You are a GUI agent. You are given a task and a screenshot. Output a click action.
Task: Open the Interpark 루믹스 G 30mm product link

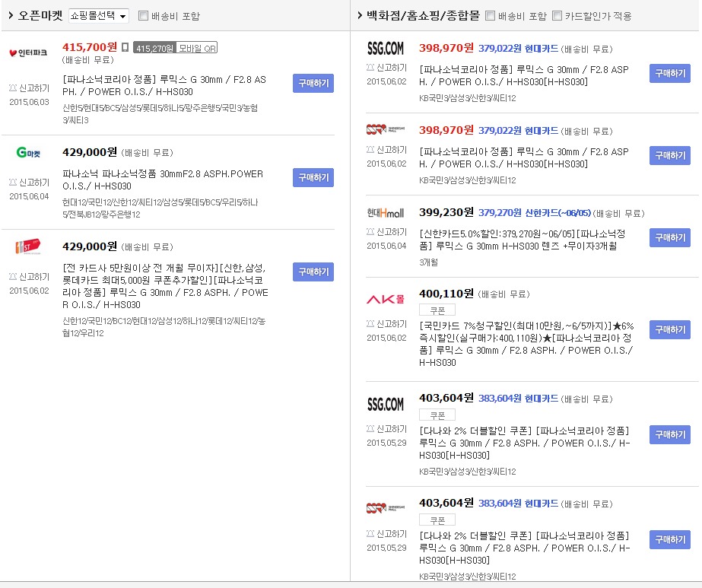pos(175,85)
